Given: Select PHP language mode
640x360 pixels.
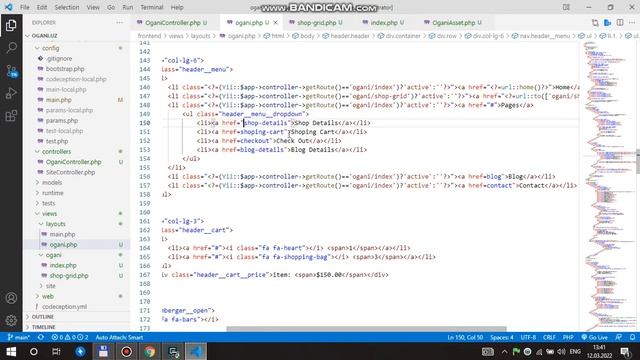Looking at the screenshot, I should [568, 338].
